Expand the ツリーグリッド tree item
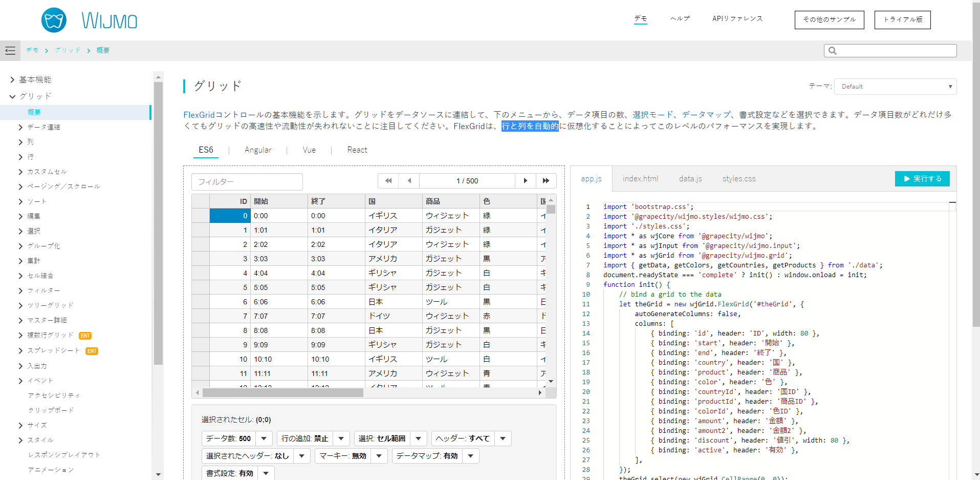Viewport: 980px width, 480px height. (20, 306)
